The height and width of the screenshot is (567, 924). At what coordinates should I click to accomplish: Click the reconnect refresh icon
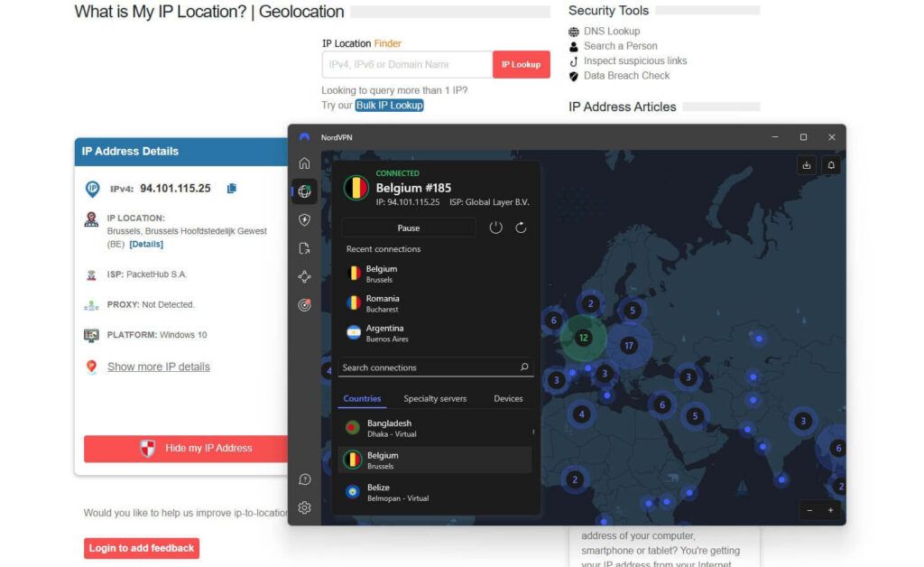click(x=521, y=228)
